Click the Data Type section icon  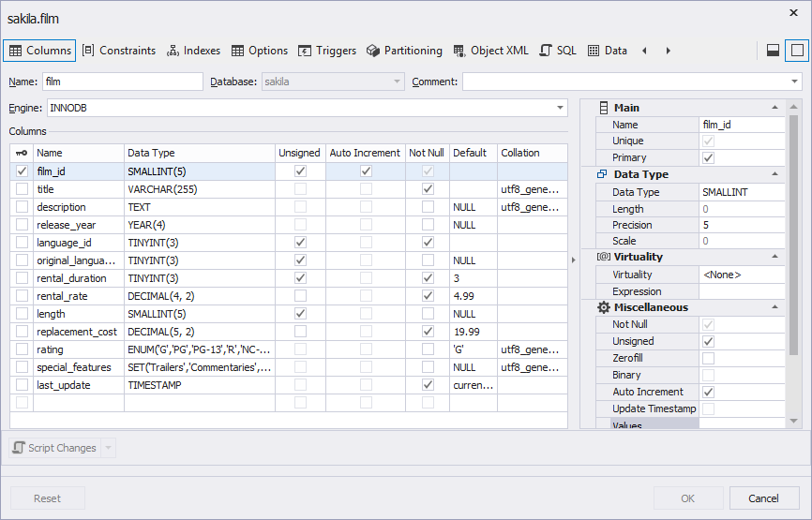[x=602, y=174]
